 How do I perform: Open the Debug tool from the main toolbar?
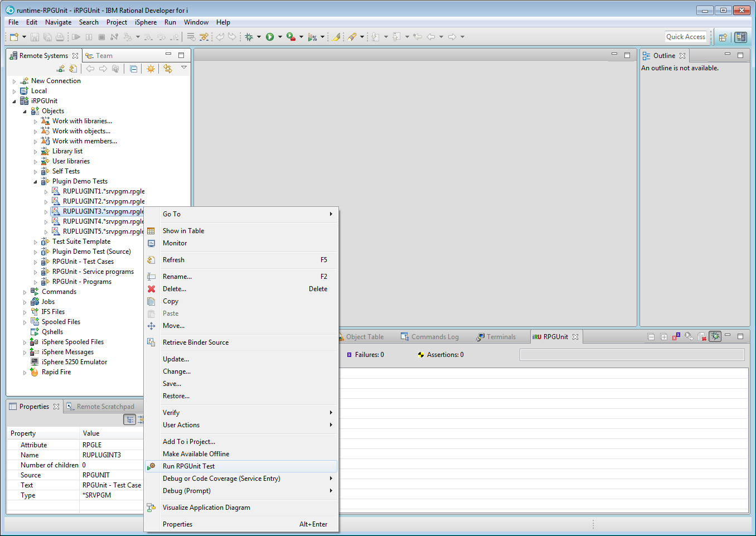pyautogui.click(x=249, y=37)
